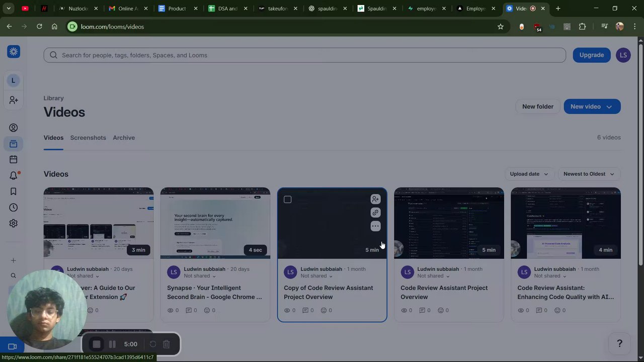Restart recording with circular arrow icon
This screenshot has height=362, width=644.
(x=153, y=344)
